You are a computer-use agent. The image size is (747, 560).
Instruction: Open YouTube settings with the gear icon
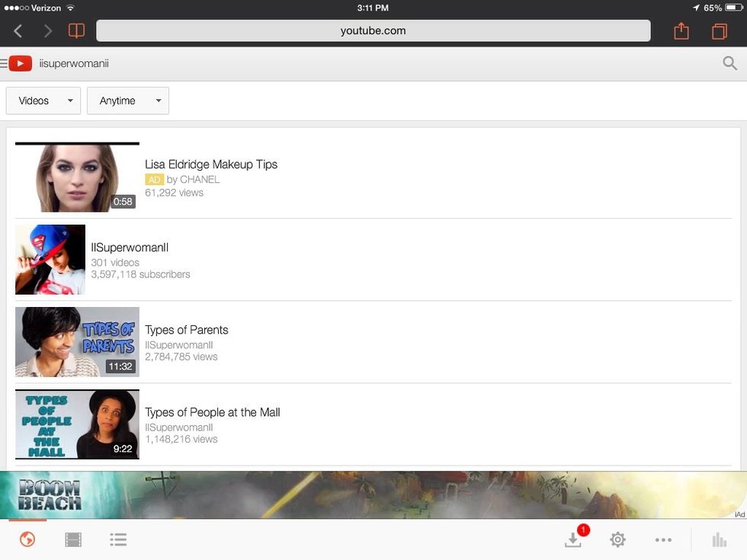point(617,539)
